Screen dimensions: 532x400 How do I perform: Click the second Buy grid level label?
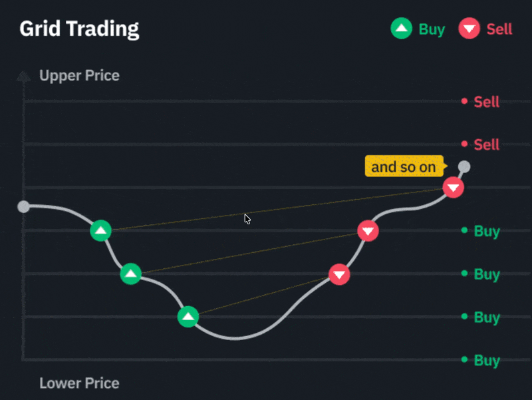[x=486, y=274]
